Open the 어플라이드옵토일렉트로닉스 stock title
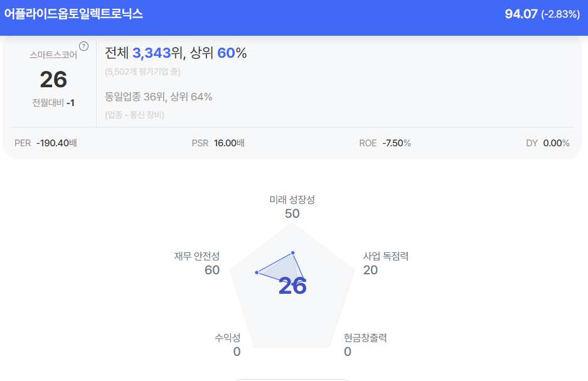The height and width of the screenshot is (381, 588). click(73, 14)
